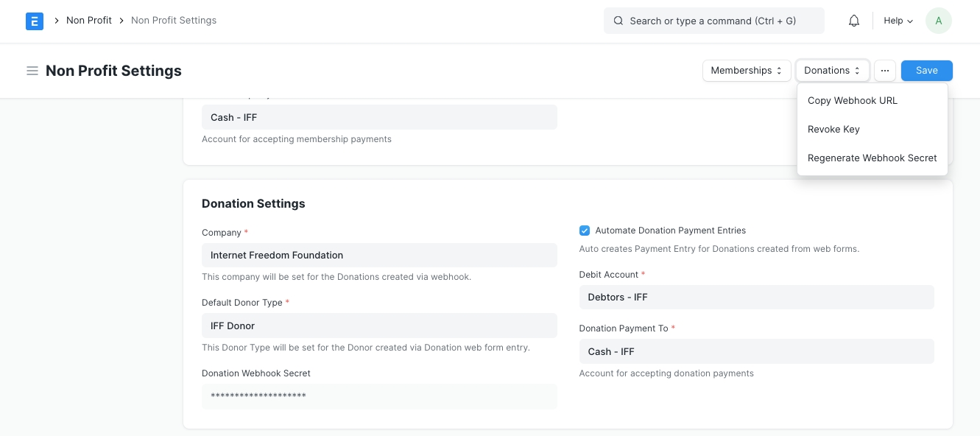Toggle the sidebar hamburger menu icon
The image size is (980, 436).
pos(32,71)
